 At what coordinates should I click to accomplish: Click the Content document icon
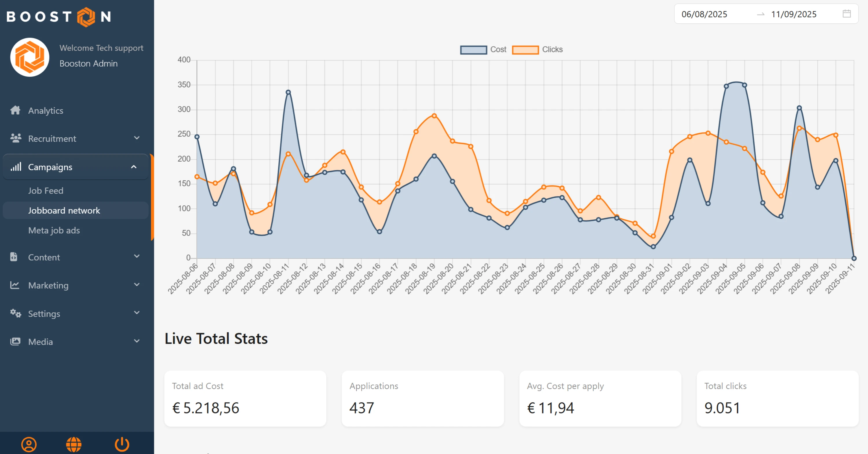(14, 257)
